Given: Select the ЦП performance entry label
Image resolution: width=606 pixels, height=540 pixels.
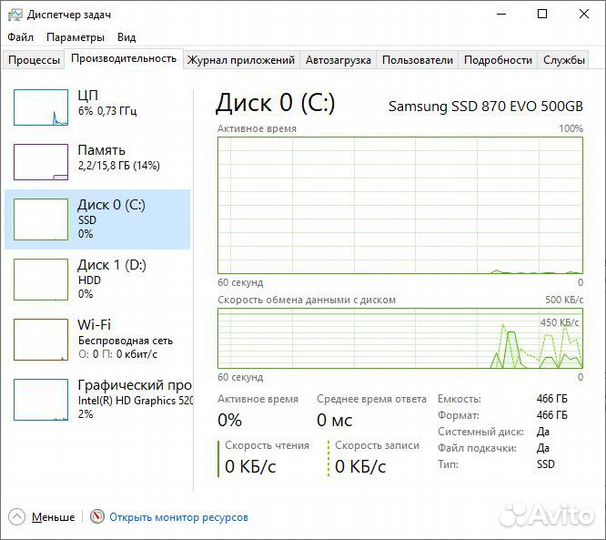Looking at the screenshot, I should pyautogui.click(x=88, y=95).
